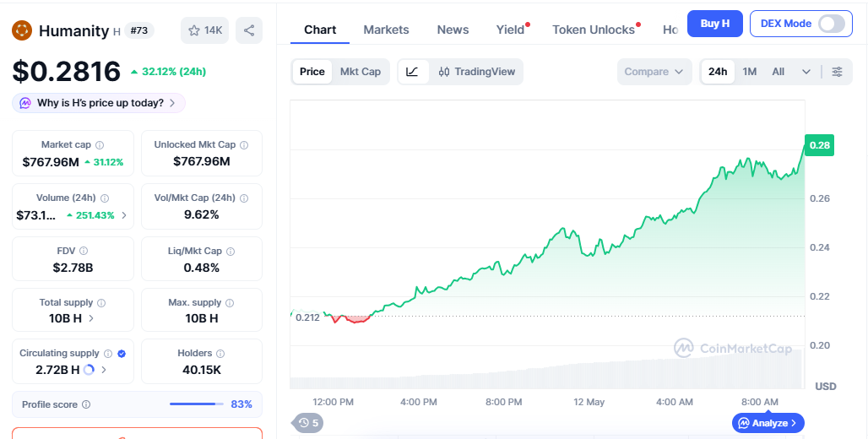Open the Market cap info icon
This screenshot has width=868, height=439.
(100, 145)
